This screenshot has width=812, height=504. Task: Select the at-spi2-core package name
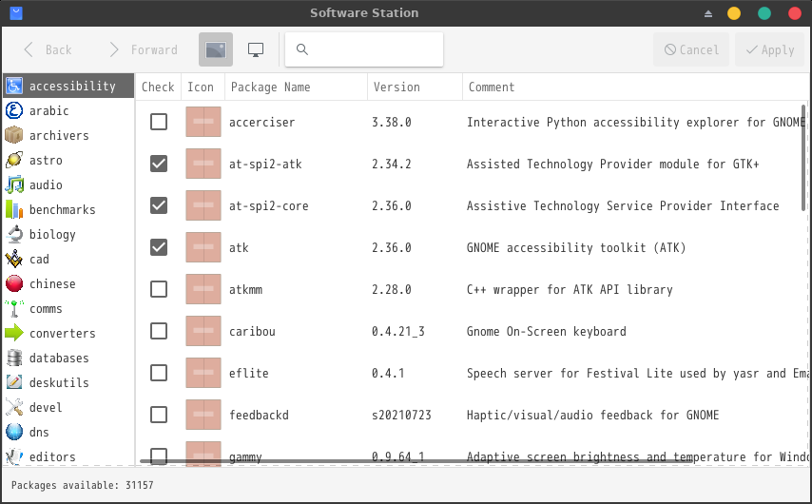coord(269,205)
